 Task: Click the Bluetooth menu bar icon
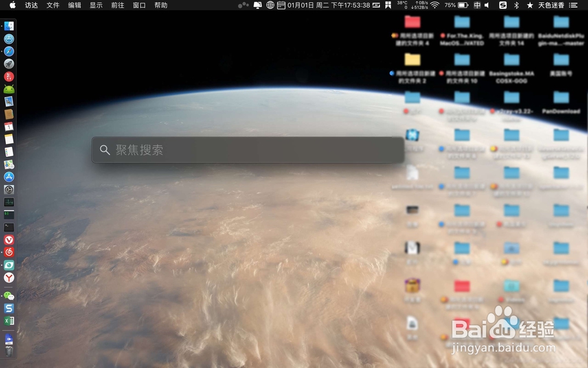tap(516, 5)
